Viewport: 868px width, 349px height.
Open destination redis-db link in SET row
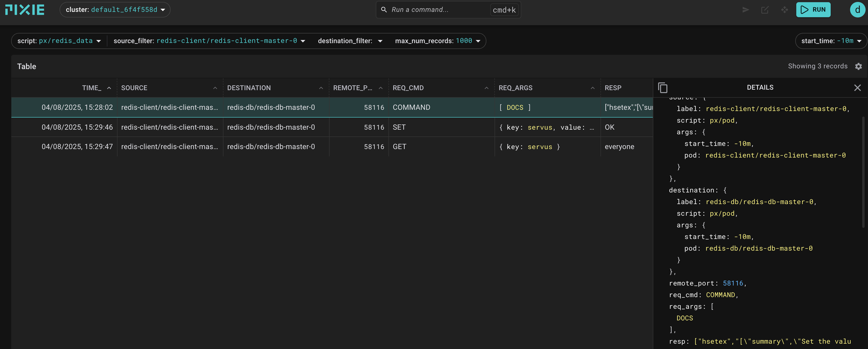coord(271,127)
